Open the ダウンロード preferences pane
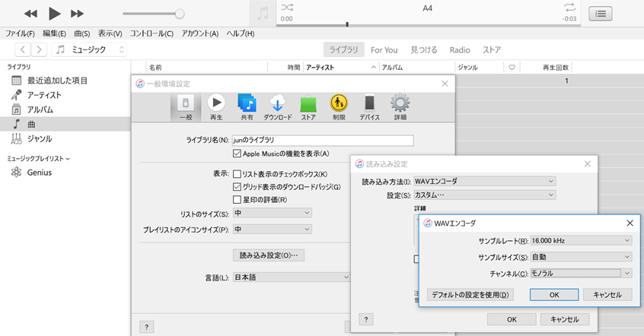The height and width of the screenshot is (336, 644). coord(278,107)
